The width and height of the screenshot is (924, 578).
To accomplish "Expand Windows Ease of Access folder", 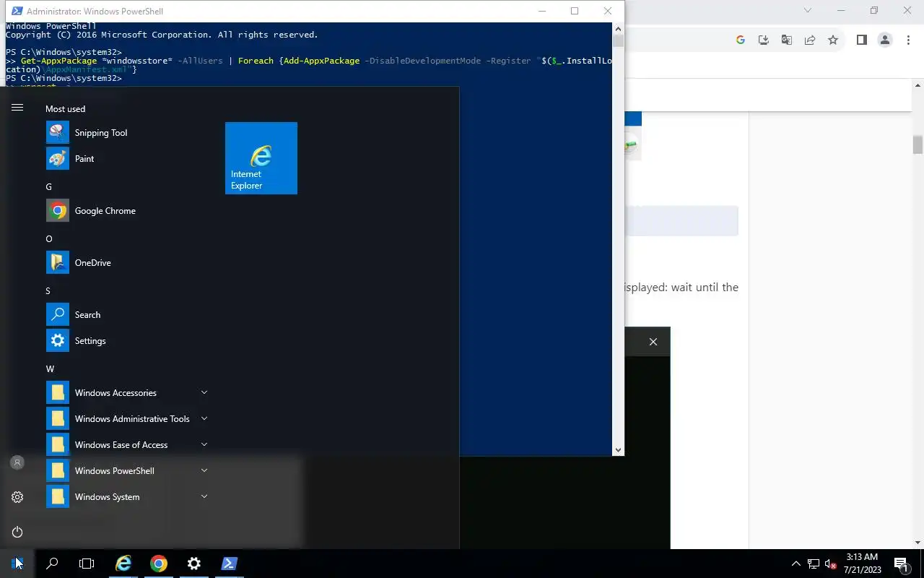I will [127, 445].
